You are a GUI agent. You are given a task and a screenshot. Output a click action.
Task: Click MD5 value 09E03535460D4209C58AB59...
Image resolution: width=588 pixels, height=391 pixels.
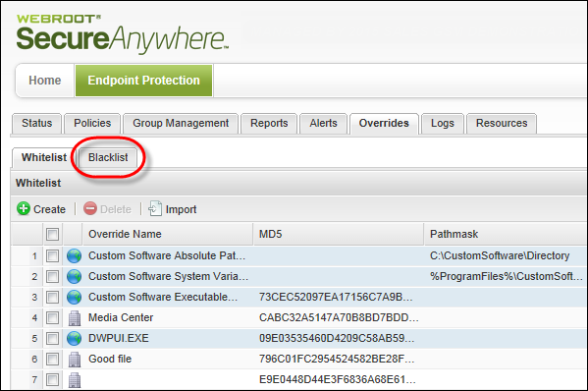click(x=337, y=339)
